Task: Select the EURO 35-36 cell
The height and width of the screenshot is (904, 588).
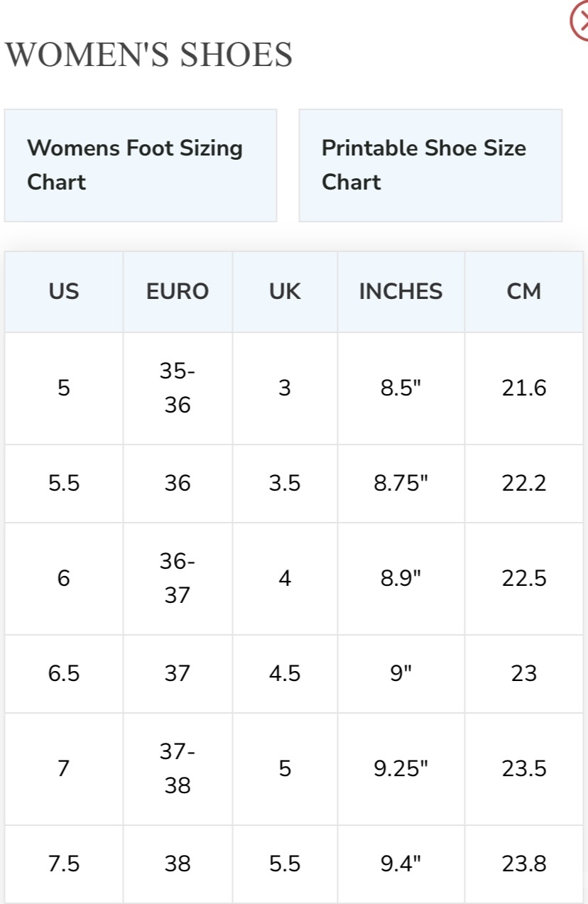Action: pos(178,388)
